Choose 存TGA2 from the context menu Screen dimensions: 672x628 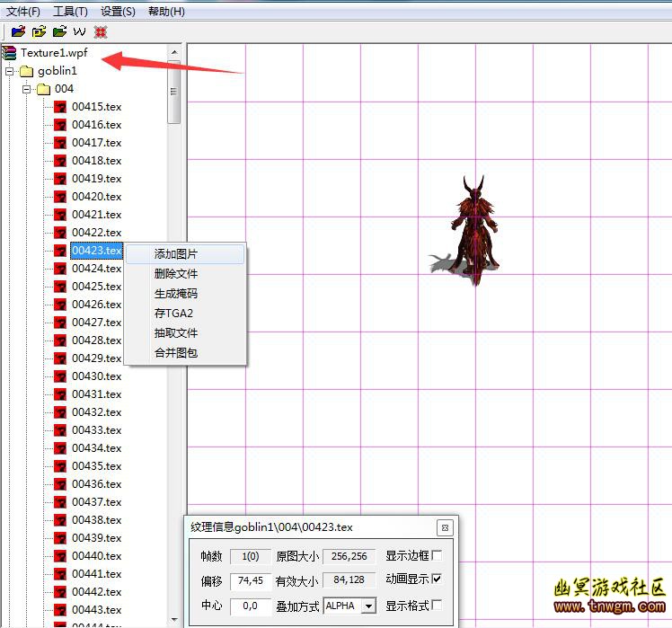[185, 314]
